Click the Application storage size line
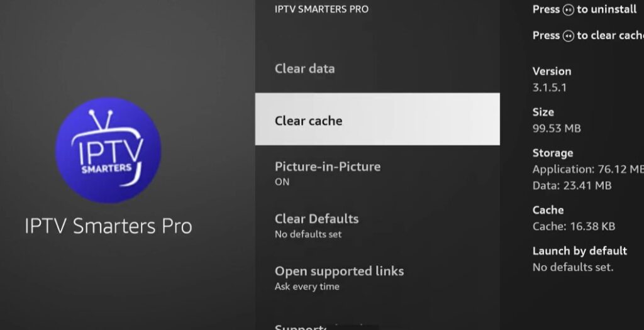 tap(588, 169)
